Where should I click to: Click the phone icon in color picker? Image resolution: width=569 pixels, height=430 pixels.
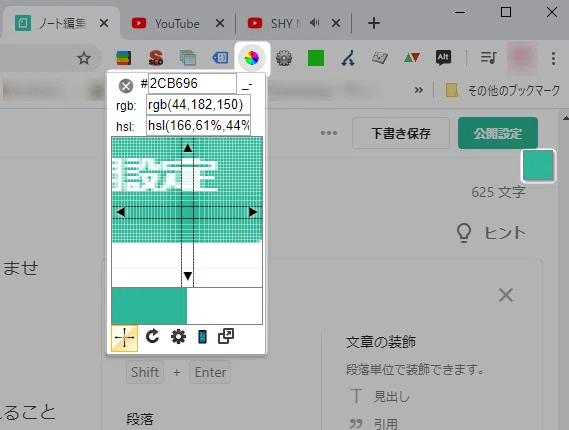tap(202, 337)
